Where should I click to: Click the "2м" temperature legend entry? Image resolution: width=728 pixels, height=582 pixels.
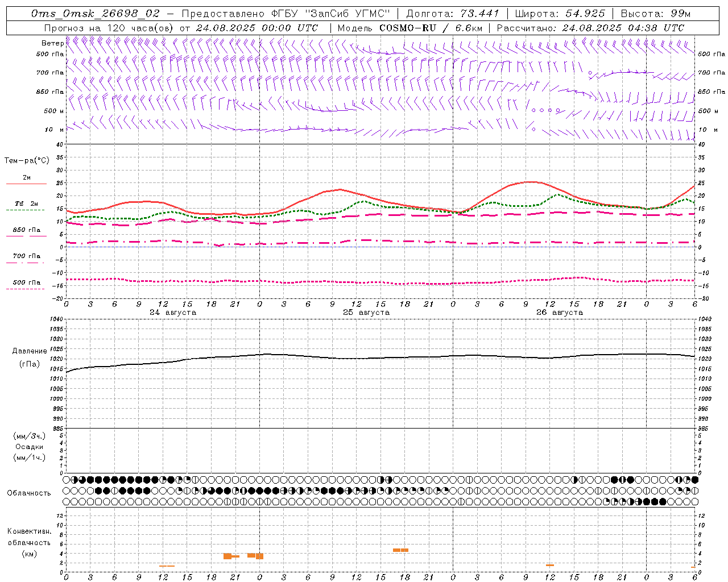point(27,177)
